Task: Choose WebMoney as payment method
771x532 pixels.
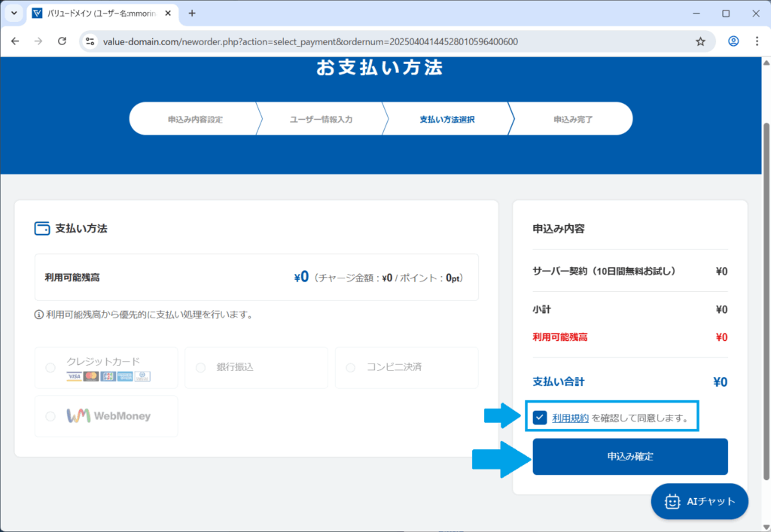Action: 50,416
